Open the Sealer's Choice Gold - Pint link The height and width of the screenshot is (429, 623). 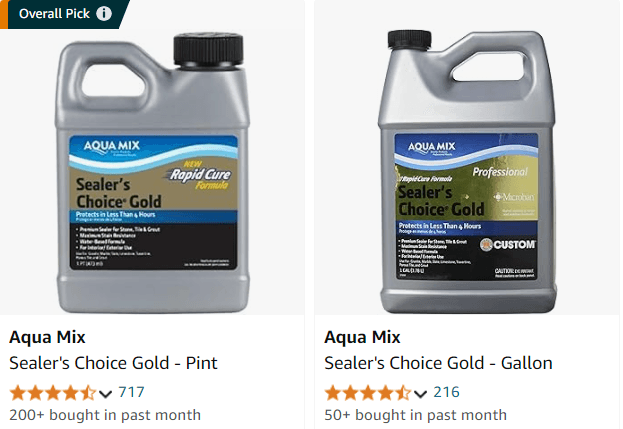[x=113, y=362]
